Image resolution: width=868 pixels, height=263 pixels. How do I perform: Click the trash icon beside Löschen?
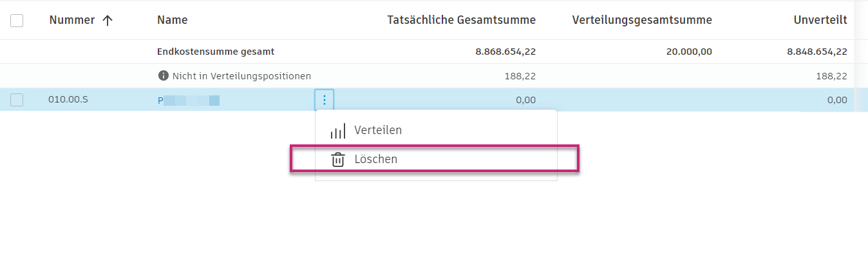(x=337, y=159)
